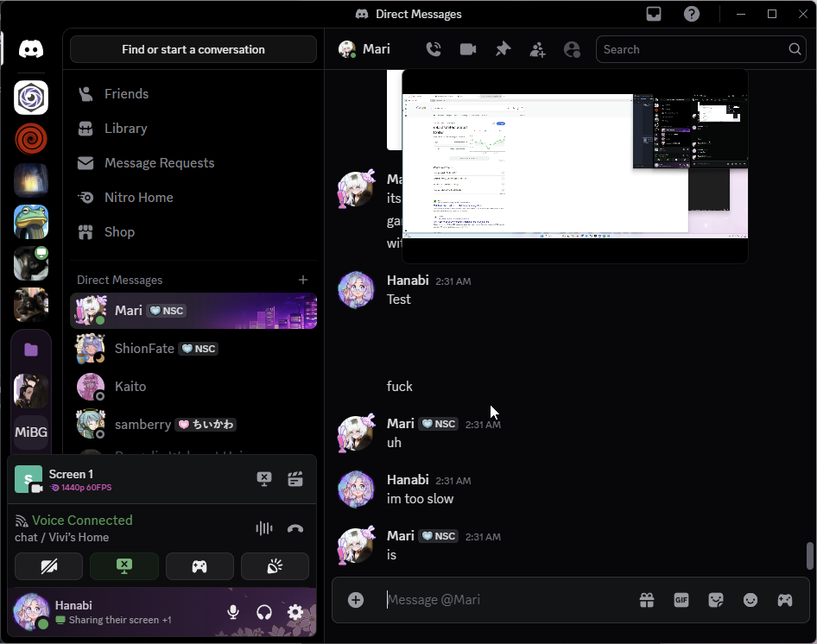Create a new direct message
Screen dimensions: 817x644
click(x=303, y=280)
